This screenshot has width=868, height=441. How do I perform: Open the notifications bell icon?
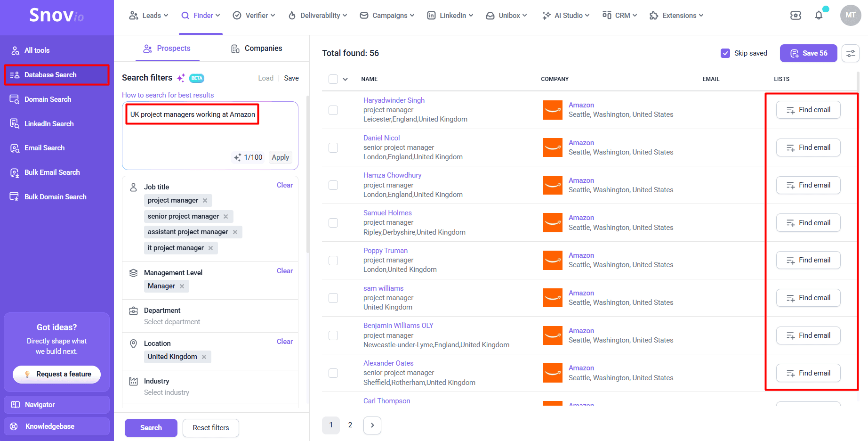coord(819,15)
